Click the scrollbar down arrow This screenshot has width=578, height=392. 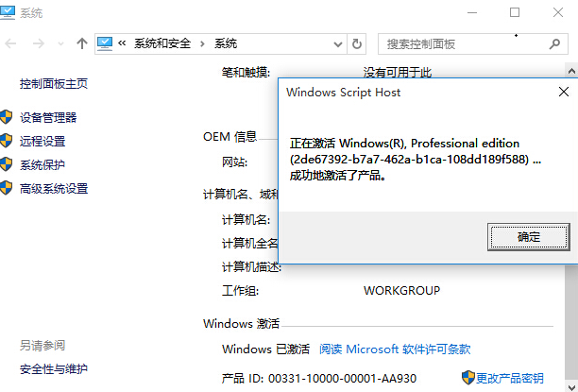571,386
